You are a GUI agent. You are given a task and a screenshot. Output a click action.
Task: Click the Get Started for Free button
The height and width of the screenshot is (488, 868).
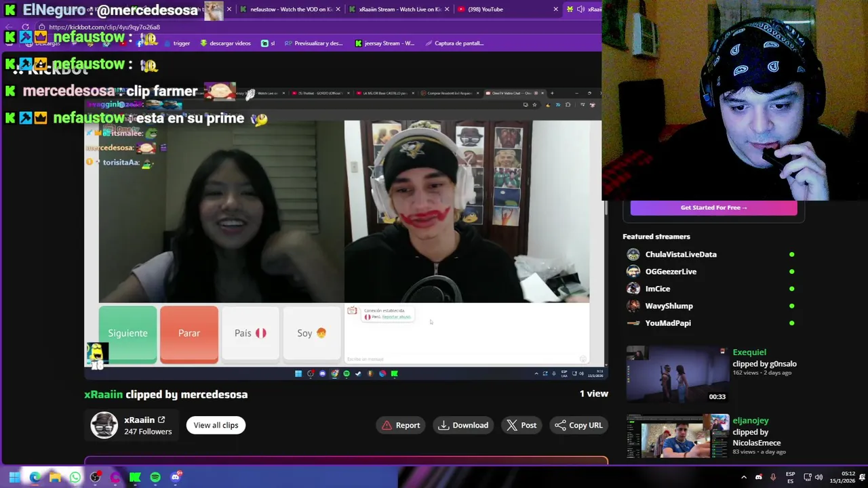point(713,207)
